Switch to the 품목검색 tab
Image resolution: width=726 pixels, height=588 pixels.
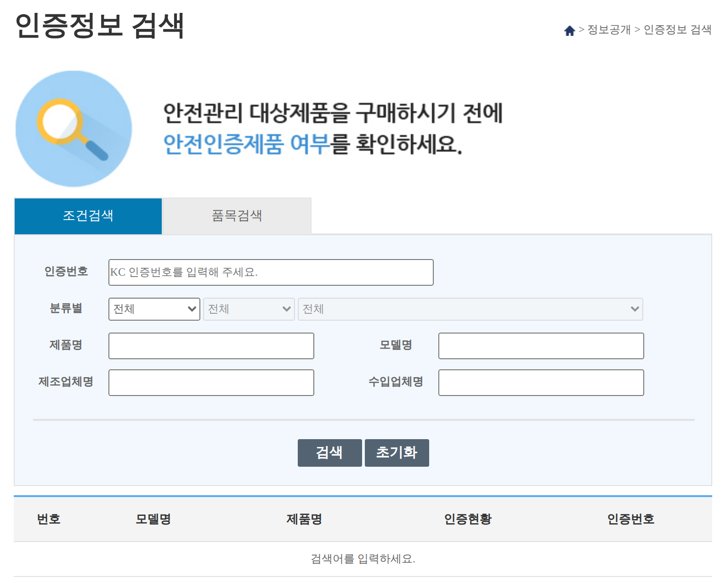tap(237, 216)
